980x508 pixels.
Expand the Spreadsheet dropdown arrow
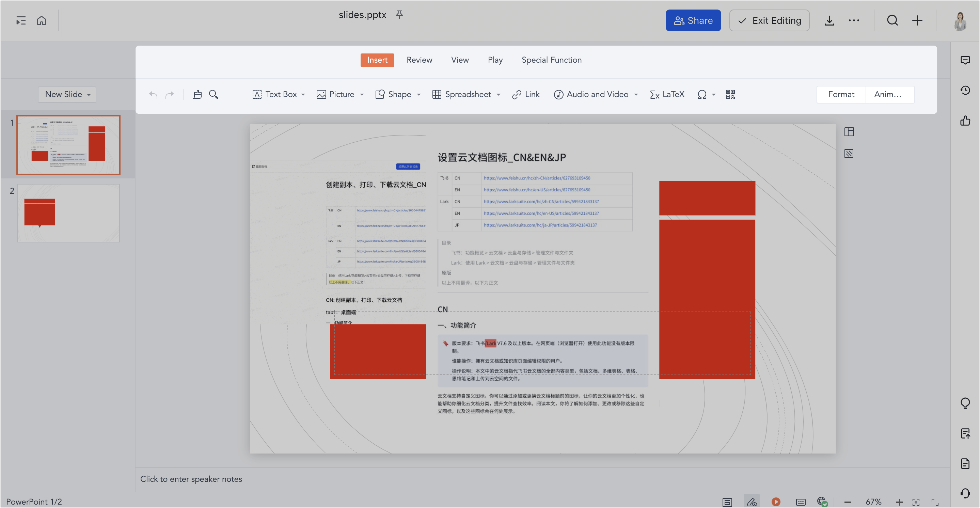pos(499,95)
